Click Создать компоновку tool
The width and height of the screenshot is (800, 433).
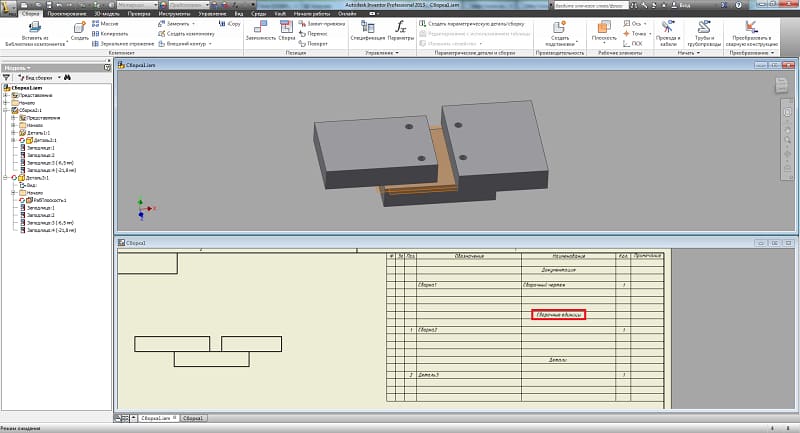[x=186, y=34]
